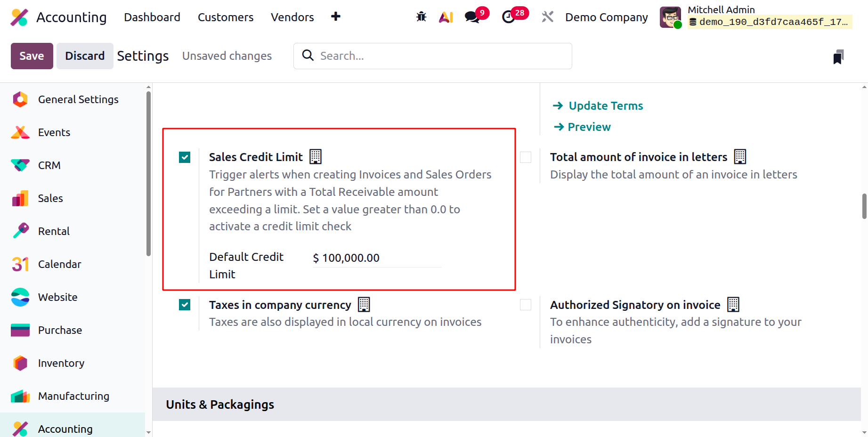Image resolution: width=868 pixels, height=437 pixels.
Task: Open the Demo Company switcher dropdown
Action: [x=607, y=17]
